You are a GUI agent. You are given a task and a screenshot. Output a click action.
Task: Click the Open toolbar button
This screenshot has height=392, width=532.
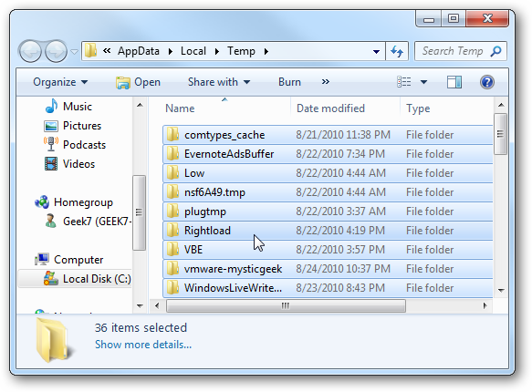[138, 82]
